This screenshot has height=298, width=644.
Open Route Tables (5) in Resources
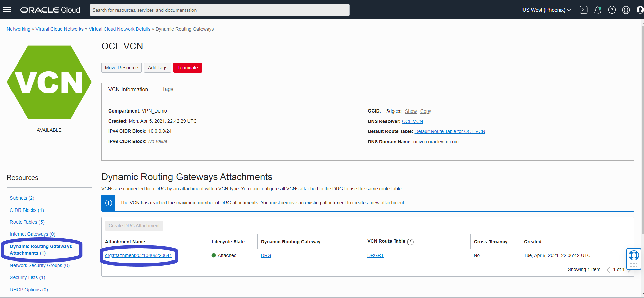click(x=27, y=222)
